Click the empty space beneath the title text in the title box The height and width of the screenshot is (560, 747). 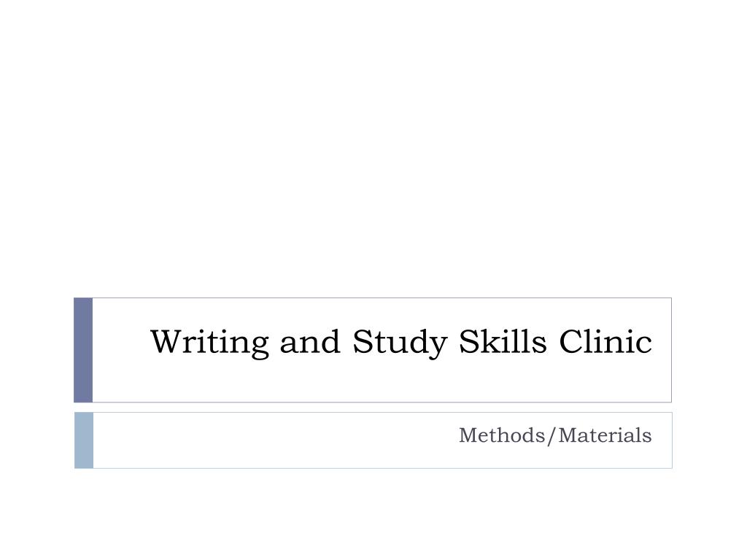pos(382,381)
